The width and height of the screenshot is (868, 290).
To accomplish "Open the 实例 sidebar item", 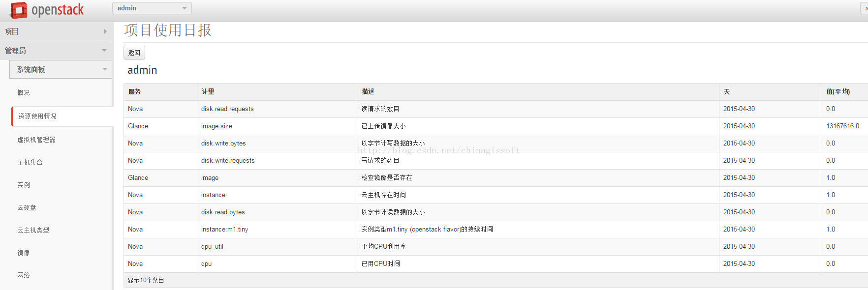I will [x=24, y=185].
